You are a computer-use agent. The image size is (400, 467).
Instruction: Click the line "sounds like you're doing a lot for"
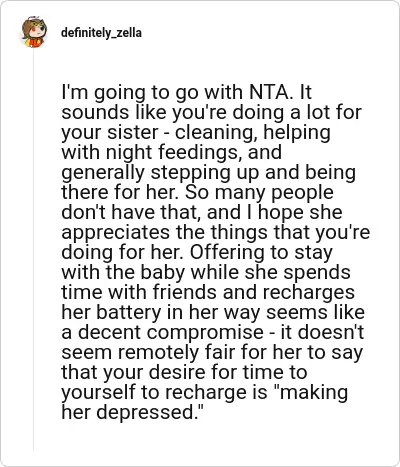(x=211, y=113)
